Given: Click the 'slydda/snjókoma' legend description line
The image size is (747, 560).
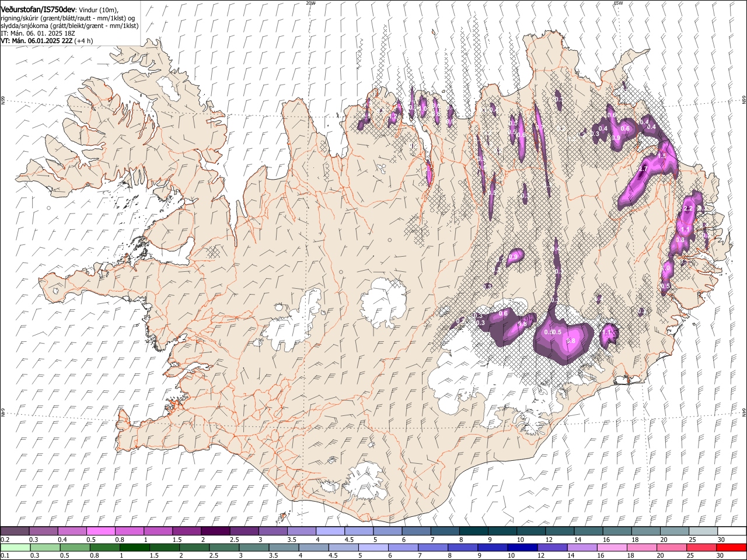Looking at the screenshot, I should click(x=69, y=26).
